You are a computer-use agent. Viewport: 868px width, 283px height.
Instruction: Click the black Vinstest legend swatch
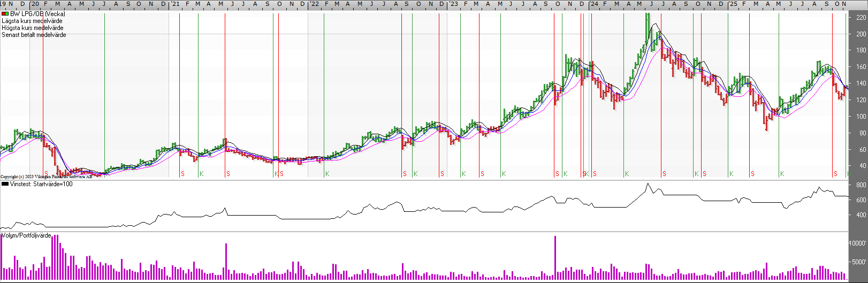5,184
